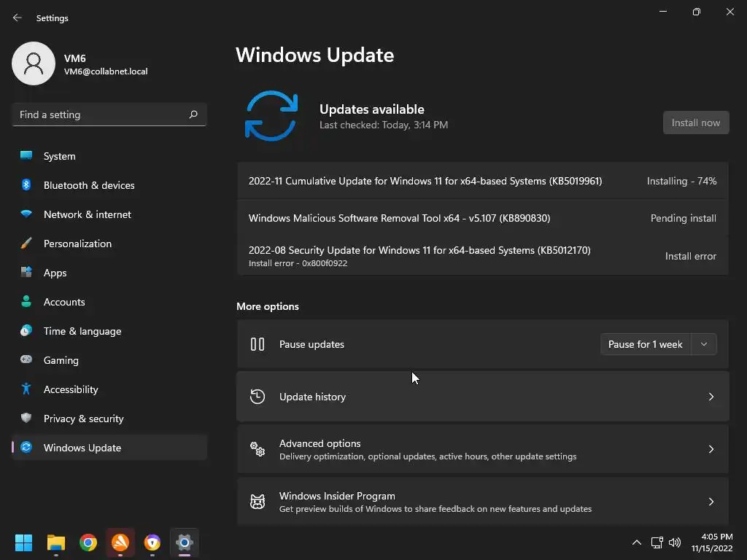Click the Gaming controller icon

coord(26,359)
